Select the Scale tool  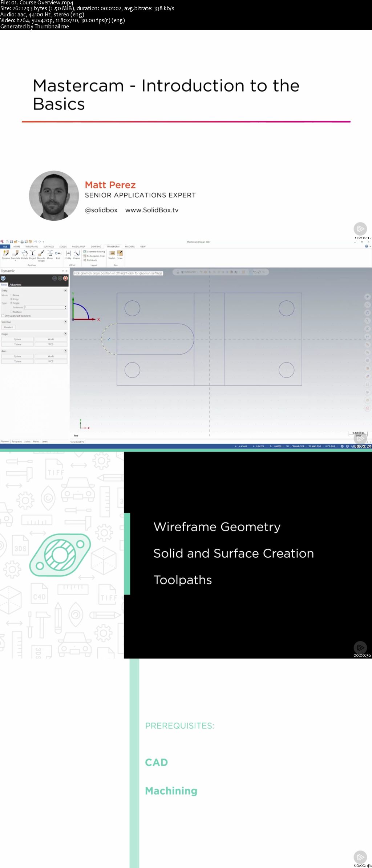click(120, 255)
